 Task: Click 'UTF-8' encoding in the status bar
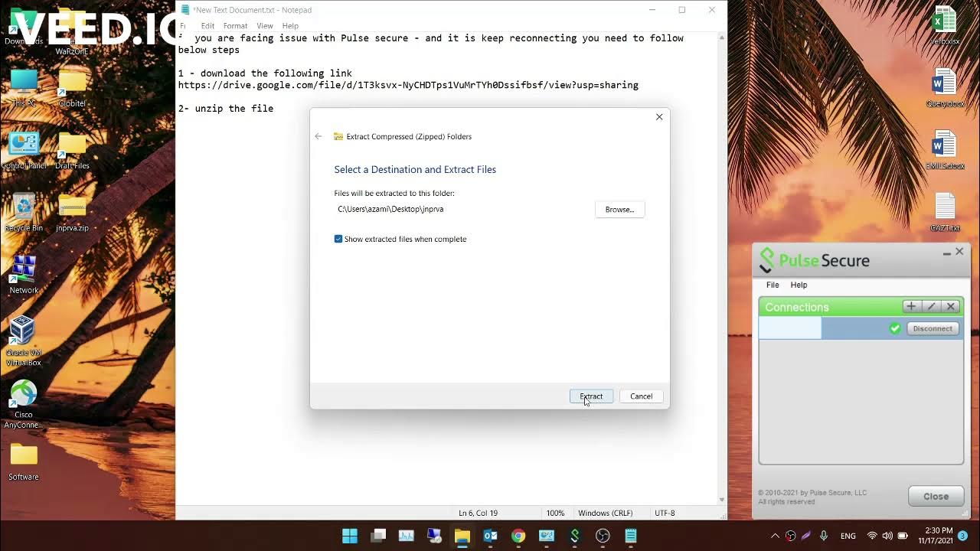(665, 513)
